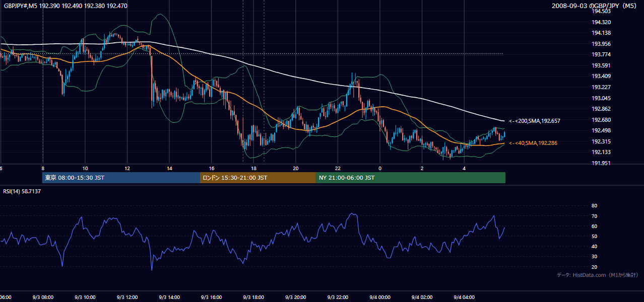644x302 pixels.
Task: Click the RSI 30 level label
Action: click(594, 257)
